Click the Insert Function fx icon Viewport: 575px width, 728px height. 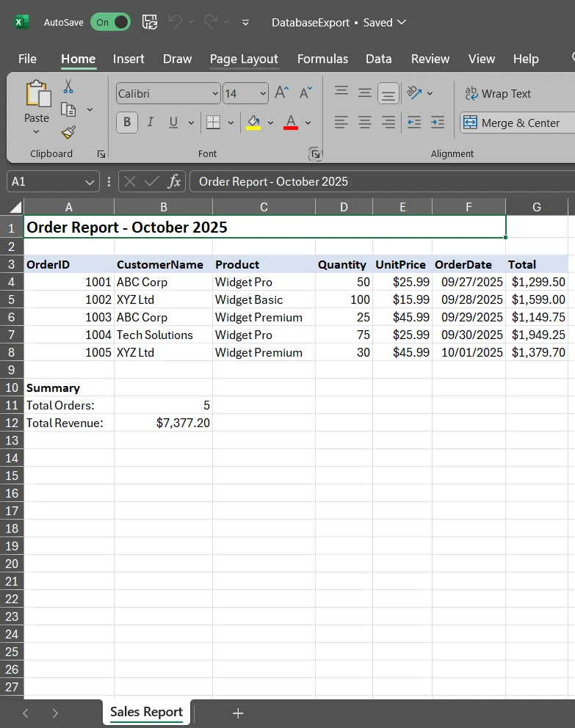click(174, 181)
